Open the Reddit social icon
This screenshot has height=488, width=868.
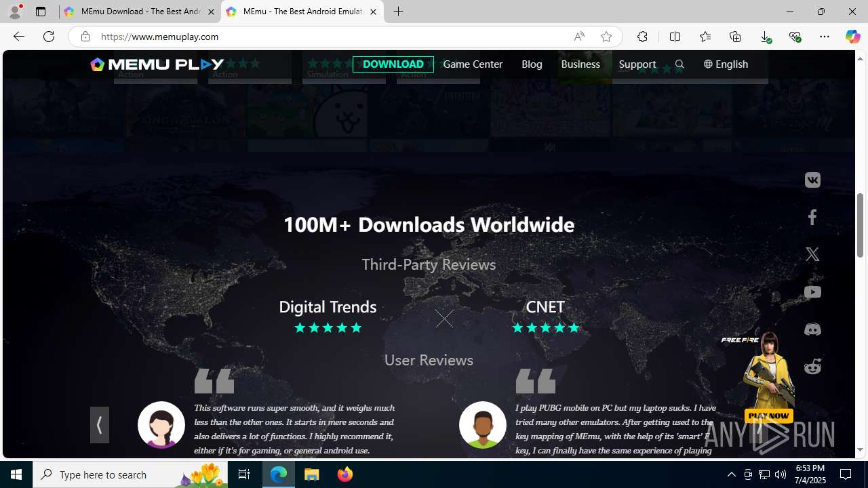tap(812, 367)
